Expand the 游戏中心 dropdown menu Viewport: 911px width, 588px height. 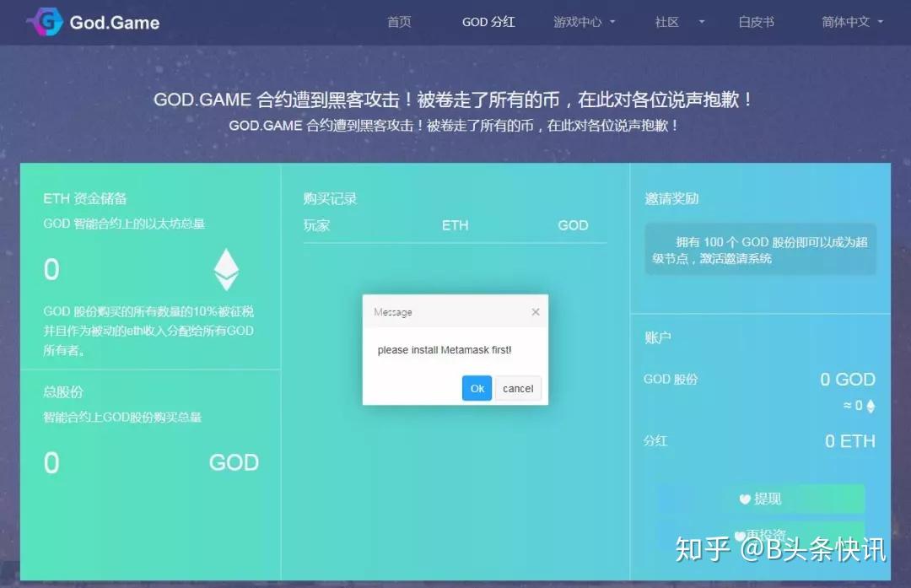point(584,22)
